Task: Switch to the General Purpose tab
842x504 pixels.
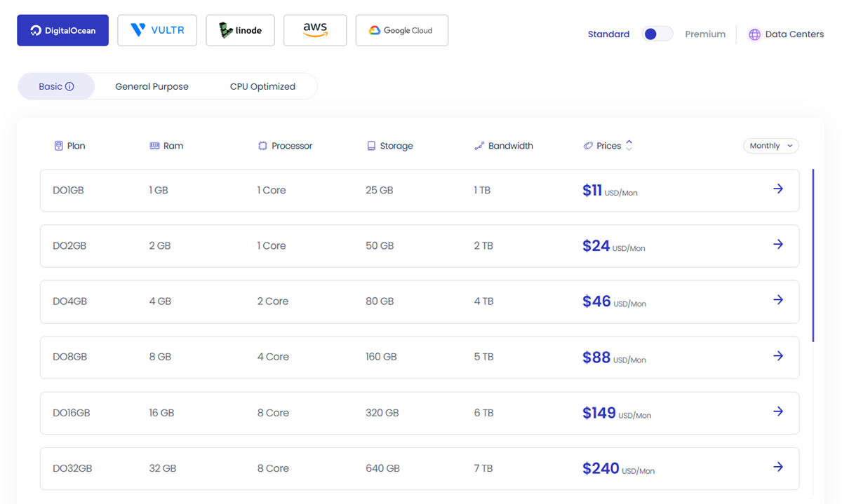Action: click(152, 86)
